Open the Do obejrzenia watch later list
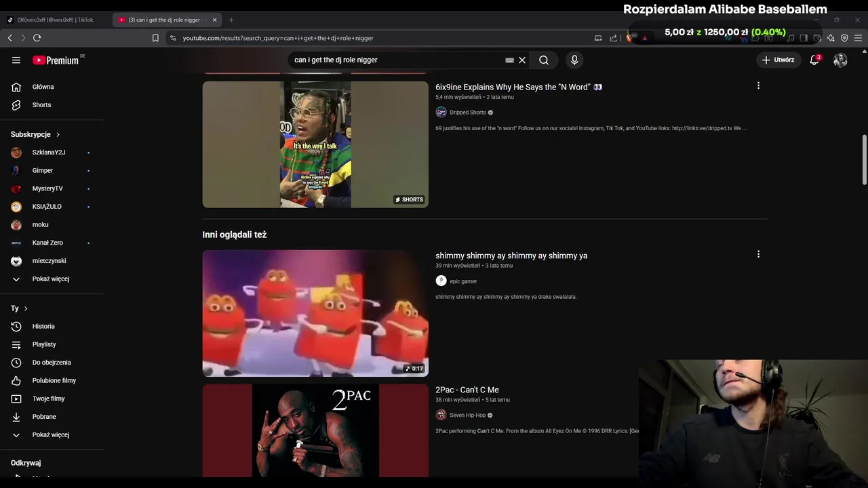The image size is (868, 488). coord(52,363)
